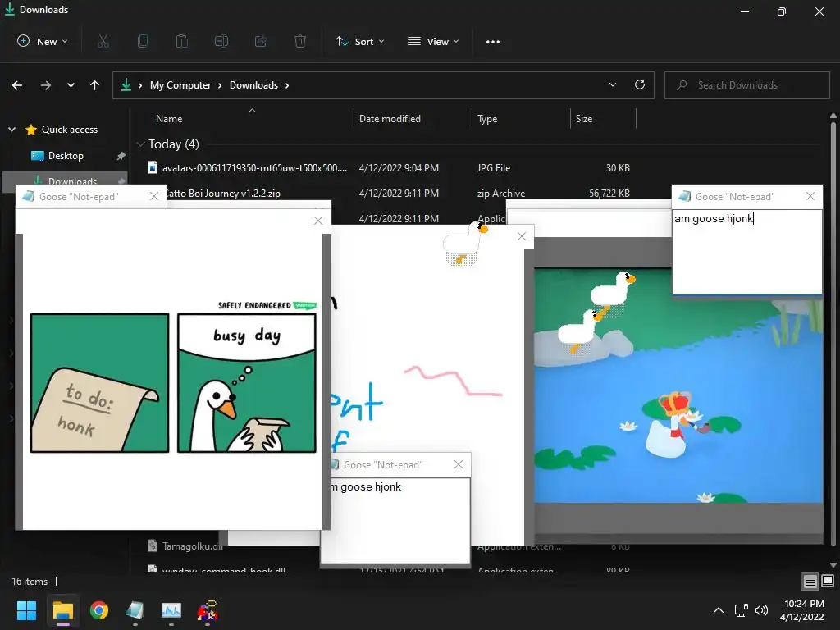840x630 pixels.
Task: Refresh the Downloads folder
Action: coord(640,84)
